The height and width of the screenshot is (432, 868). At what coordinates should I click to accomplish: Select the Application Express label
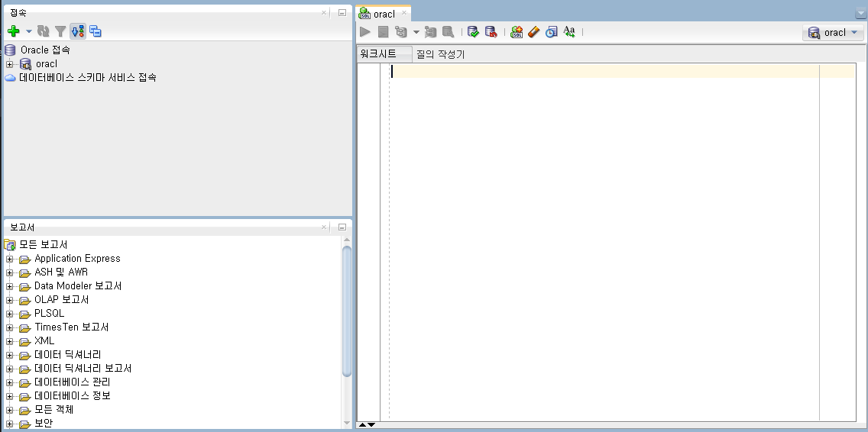pyautogui.click(x=77, y=258)
